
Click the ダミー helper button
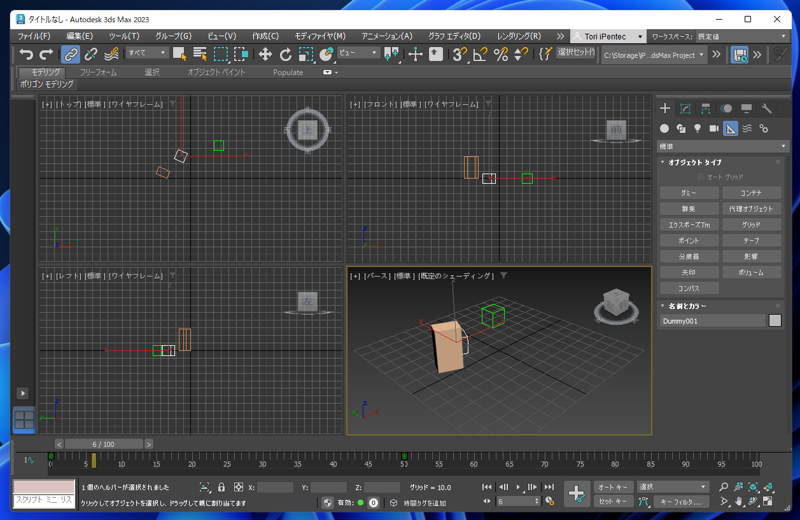coord(688,193)
